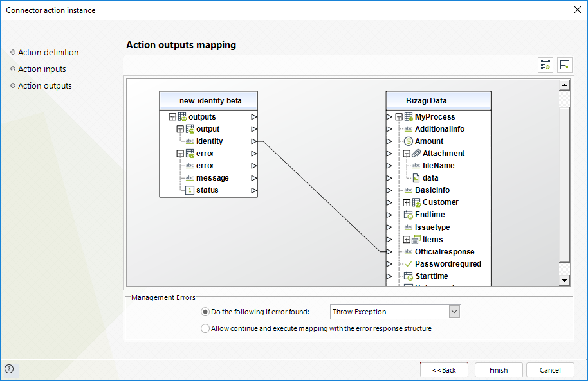The height and width of the screenshot is (381, 588).
Task: Click identity's output connector arrow
Action: click(x=254, y=141)
